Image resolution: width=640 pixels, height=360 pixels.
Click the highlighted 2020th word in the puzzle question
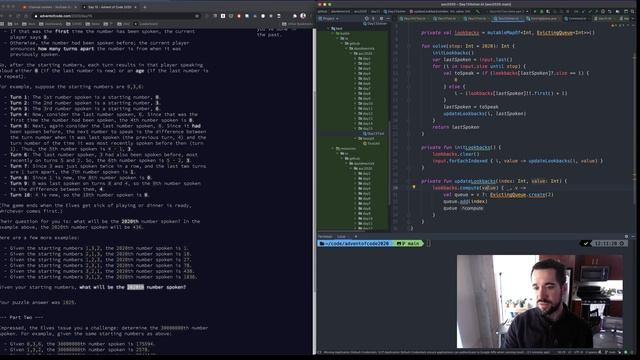135,287
